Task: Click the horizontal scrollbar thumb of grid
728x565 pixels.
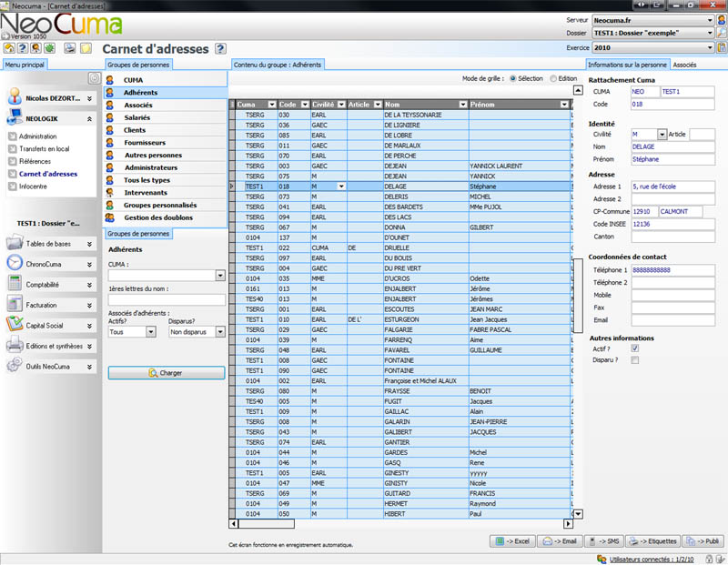Action: click(267, 524)
